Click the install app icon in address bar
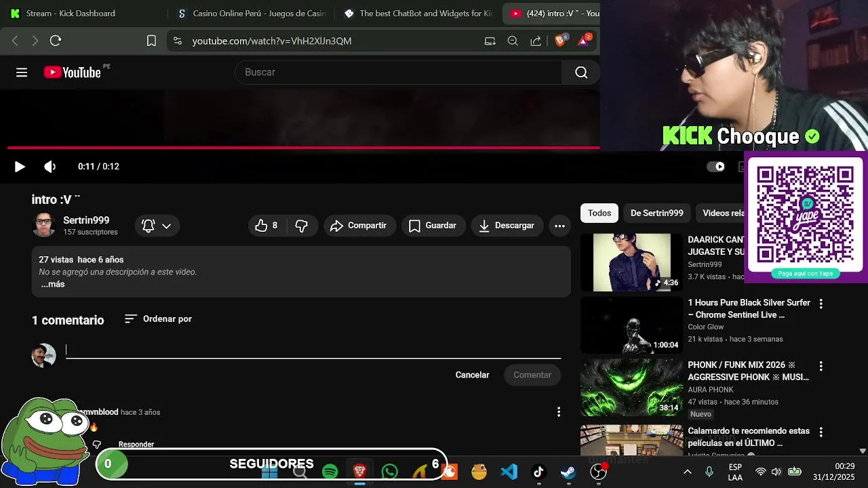The image size is (868, 488). (490, 41)
